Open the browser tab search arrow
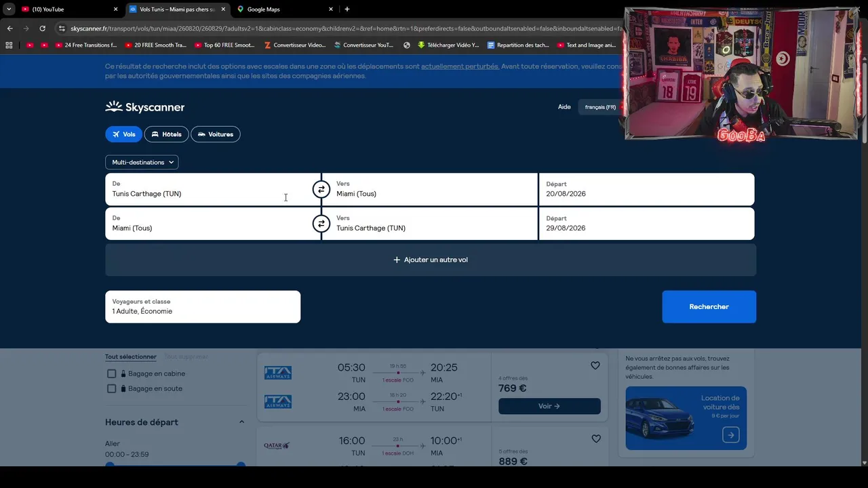The width and height of the screenshot is (868, 488). click(9, 9)
